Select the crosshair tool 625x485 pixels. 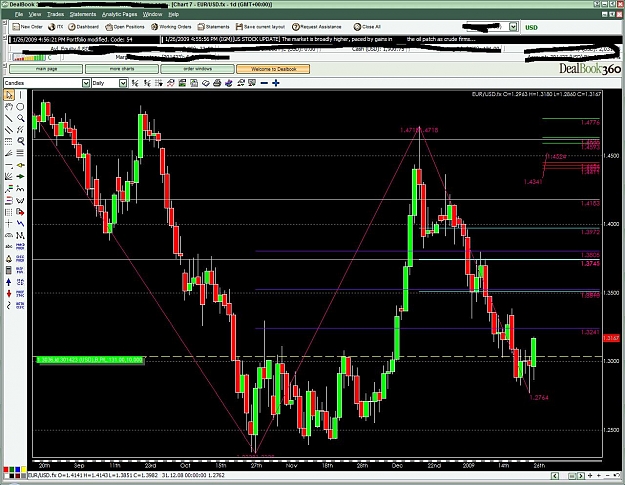(9, 224)
